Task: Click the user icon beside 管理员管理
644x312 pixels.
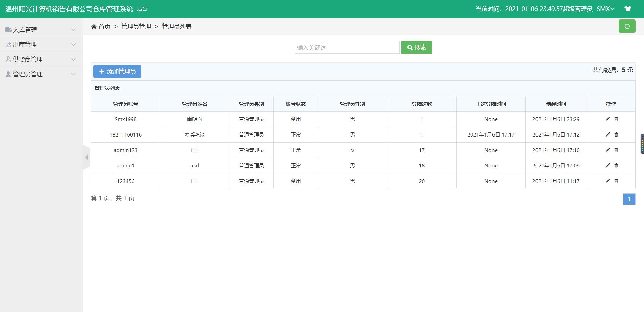Action: tap(8, 74)
